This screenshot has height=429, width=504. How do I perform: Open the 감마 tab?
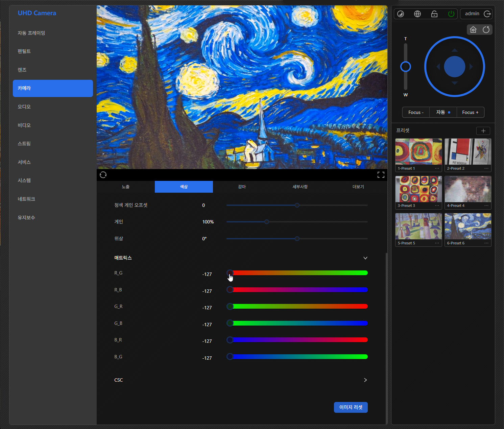[x=242, y=187]
